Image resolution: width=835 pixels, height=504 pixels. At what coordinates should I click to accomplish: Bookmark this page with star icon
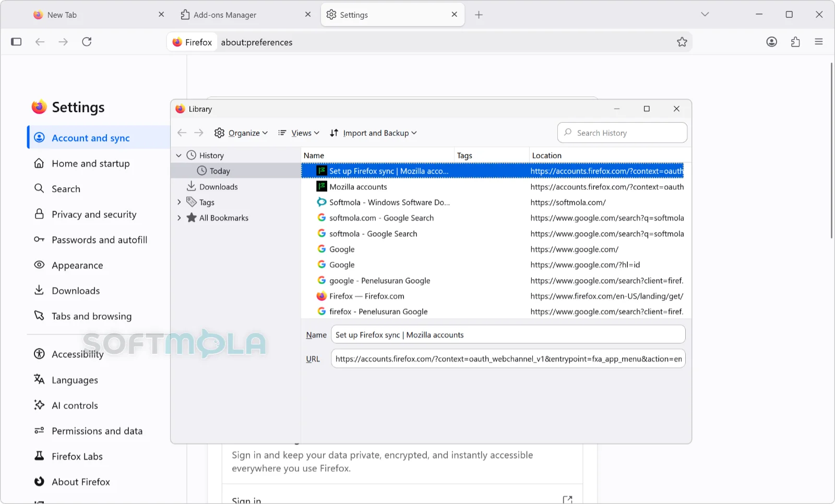click(x=682, y=42)
